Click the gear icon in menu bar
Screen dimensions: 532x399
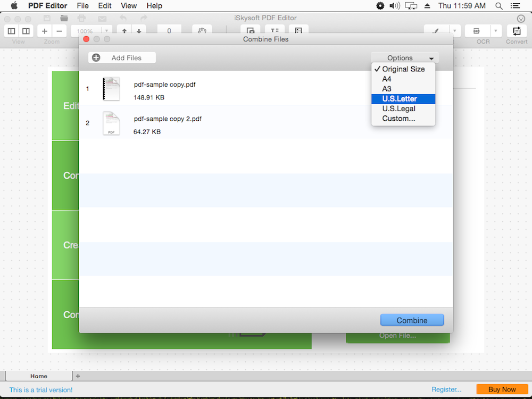[380, 6]
